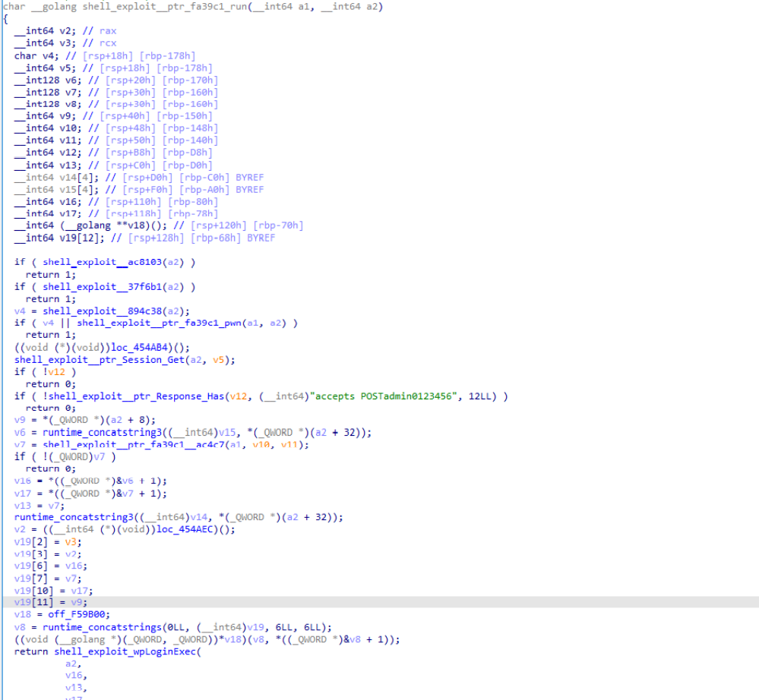Image resolution: width=759 pixels, height=700 pixels.
Task: Select the shell_exploit__ptr_Session_Get call
Action: [98, 359]
